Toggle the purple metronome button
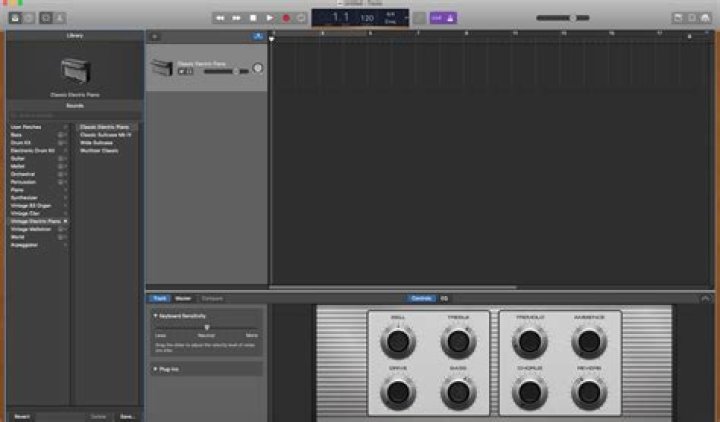 tap(450, 18)
